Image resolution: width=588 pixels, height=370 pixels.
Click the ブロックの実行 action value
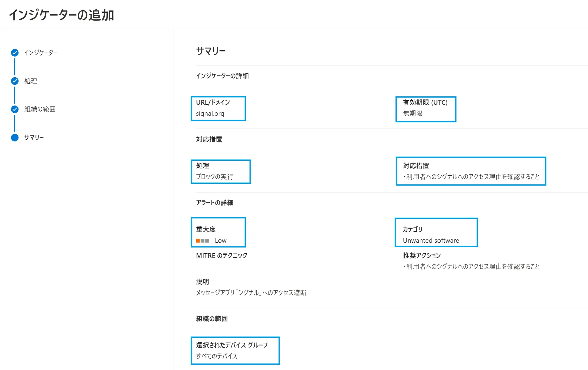[x=214, y=177]
